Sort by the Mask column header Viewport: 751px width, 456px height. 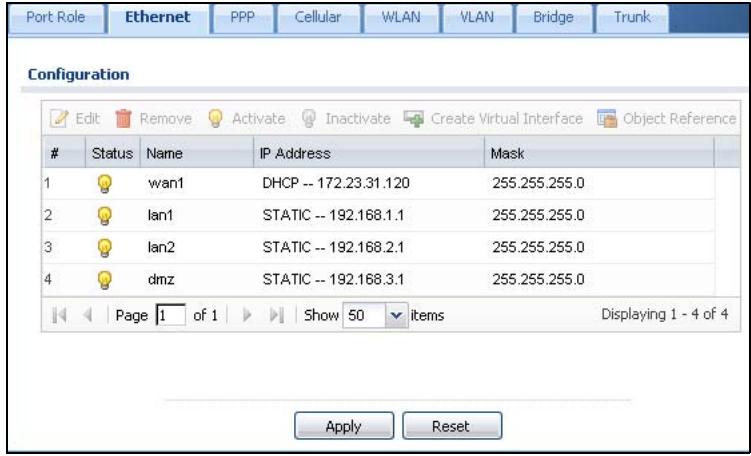(599, 153)
